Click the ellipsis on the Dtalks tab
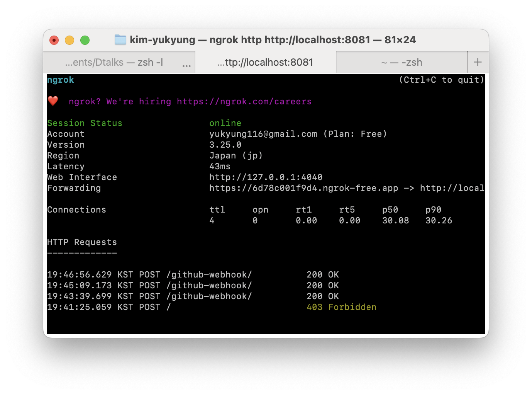Screen dimensions: 532x395 (186, 65)
